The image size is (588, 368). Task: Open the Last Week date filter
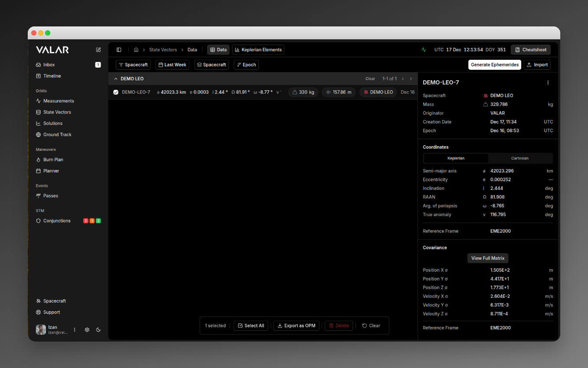pyautogui.click(x=172, y=65)
